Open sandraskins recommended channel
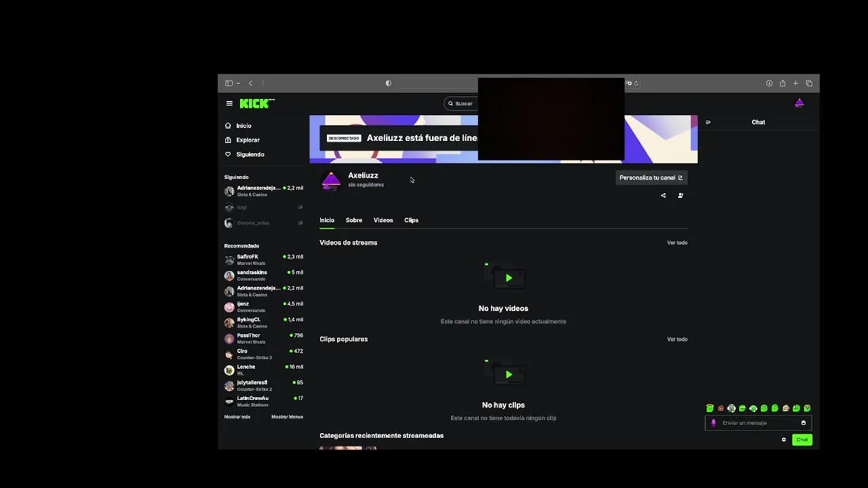Viewport: 868px width, 488px height. (264, 275)
